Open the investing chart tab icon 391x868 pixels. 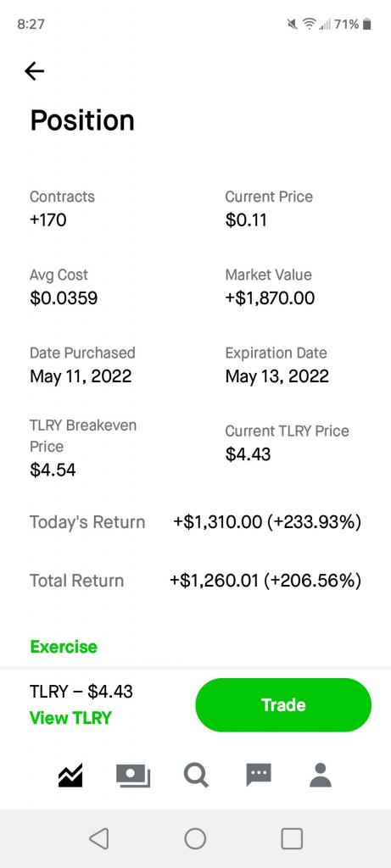[x=70, y=775]
